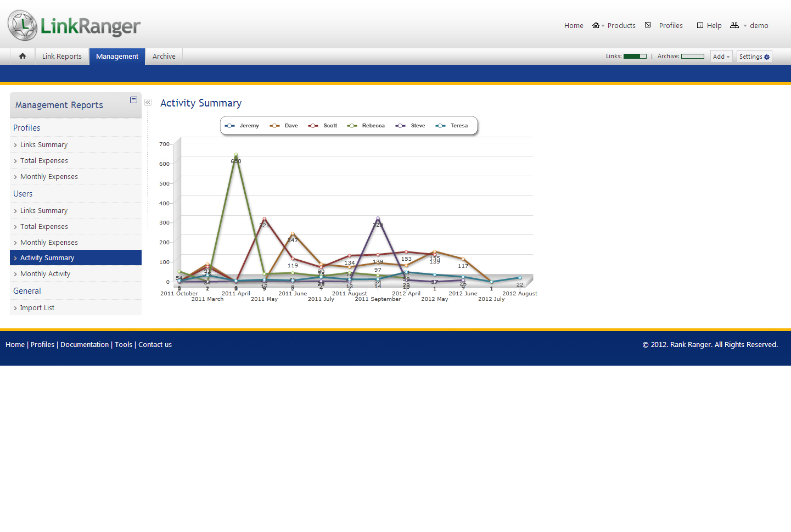Click the home icon tab
The height and width of the screenshot is (532, 791).
23,56
